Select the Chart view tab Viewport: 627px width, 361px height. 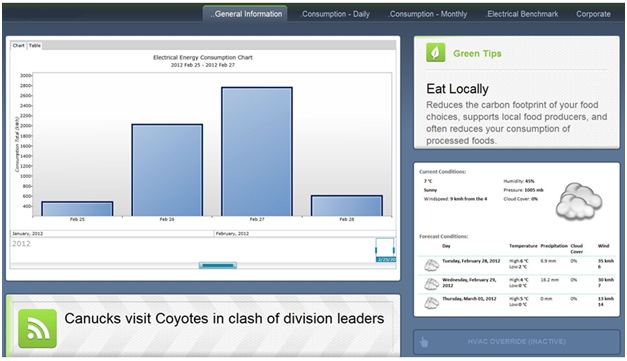[x=18, y=46]
